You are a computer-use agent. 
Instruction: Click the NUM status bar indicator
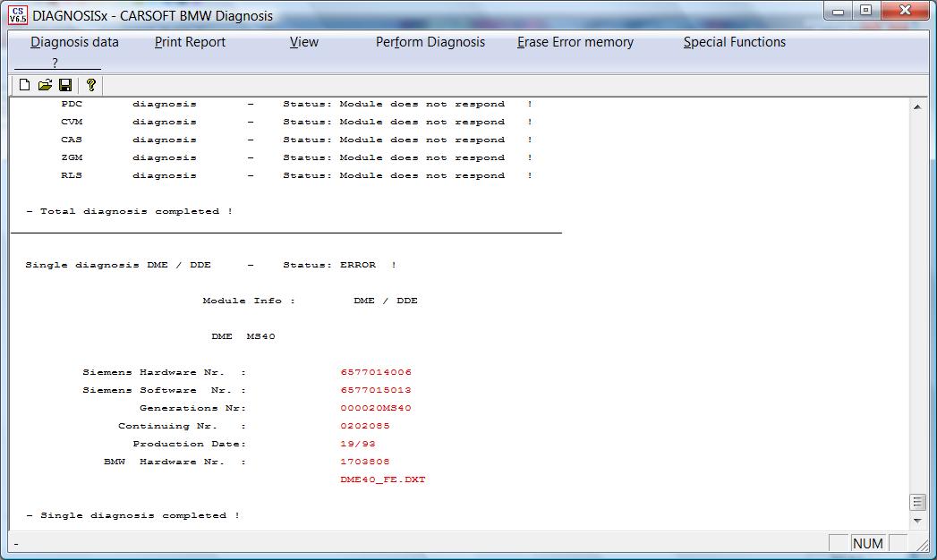pyautogui.click(x=868, y=544)
